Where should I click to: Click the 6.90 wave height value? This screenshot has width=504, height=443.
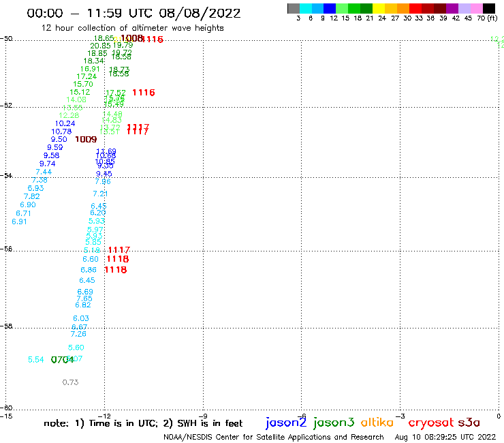(x=28, y=205)
